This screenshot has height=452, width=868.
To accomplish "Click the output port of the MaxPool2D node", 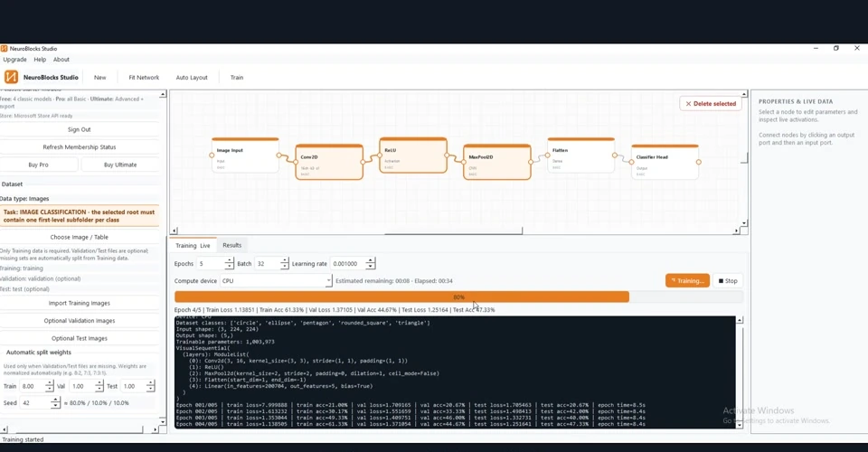I will (531, 162).
